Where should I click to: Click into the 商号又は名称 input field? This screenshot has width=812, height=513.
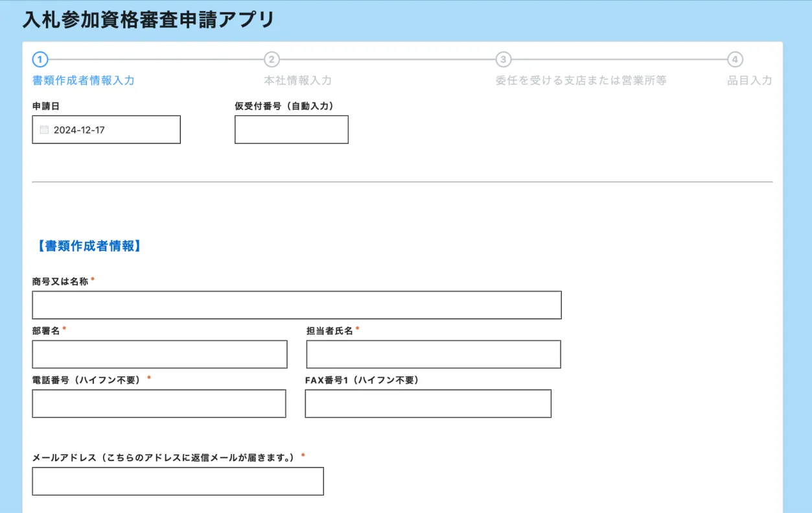[296, 305]
